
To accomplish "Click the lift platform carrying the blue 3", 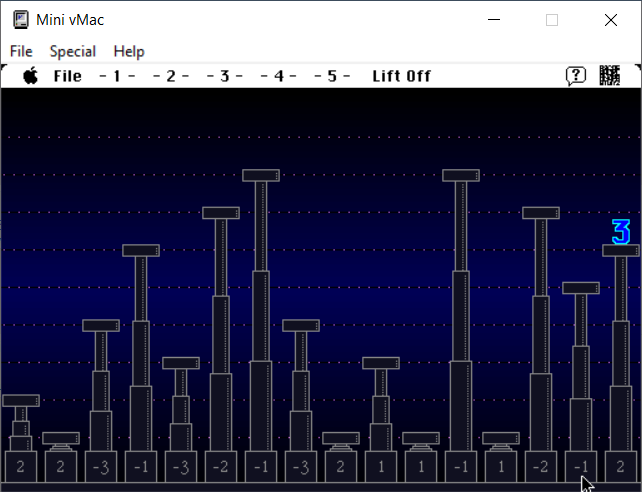I will tap(621, 251).
